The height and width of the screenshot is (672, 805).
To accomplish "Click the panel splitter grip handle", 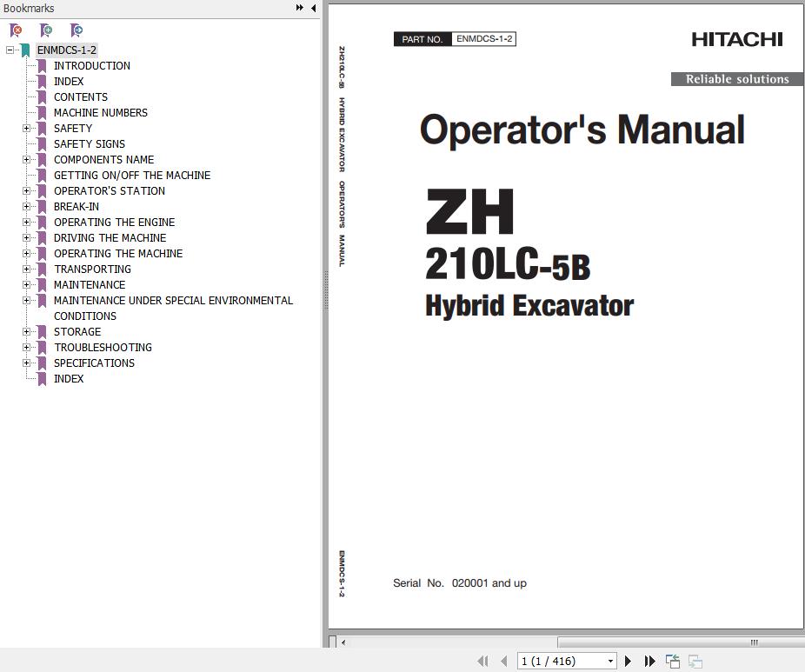I will pos(325,290).
